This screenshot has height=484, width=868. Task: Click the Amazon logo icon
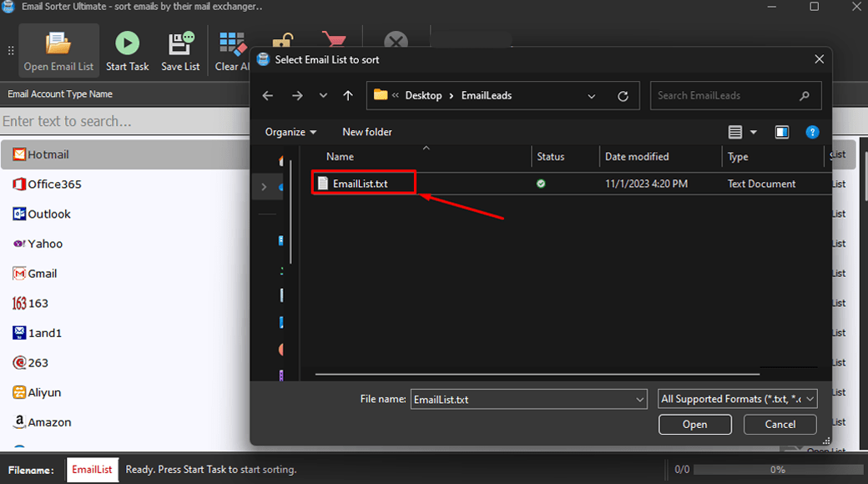[19, 422]
